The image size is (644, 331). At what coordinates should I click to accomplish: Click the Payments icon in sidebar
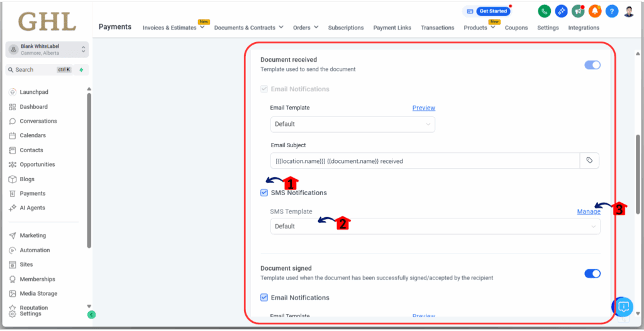tap(13, 194)
